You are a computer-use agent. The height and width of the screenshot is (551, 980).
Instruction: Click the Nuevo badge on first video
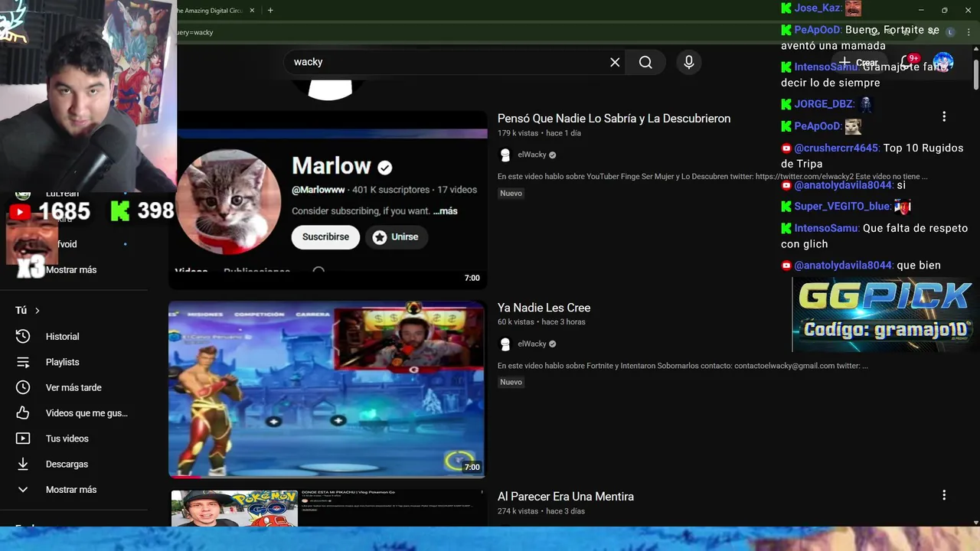511,194
